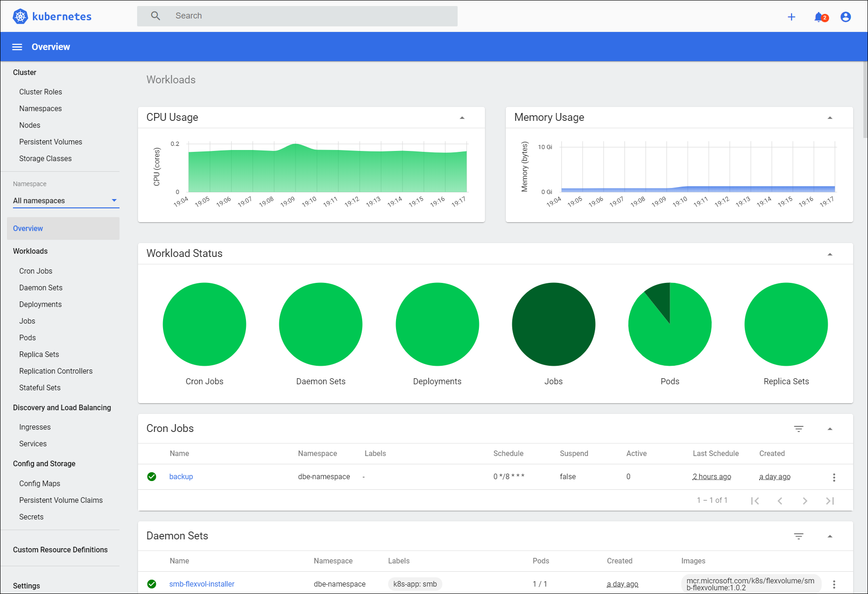
Task: Toggle the sidebar with the hamburger menu
Action: pyautogui.click(x=17, y=46)
